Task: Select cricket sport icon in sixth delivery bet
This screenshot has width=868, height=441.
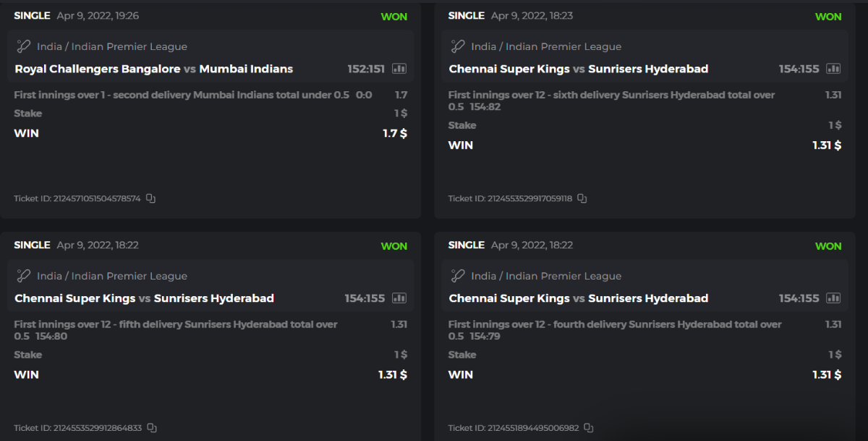Action: pos(457,46)
